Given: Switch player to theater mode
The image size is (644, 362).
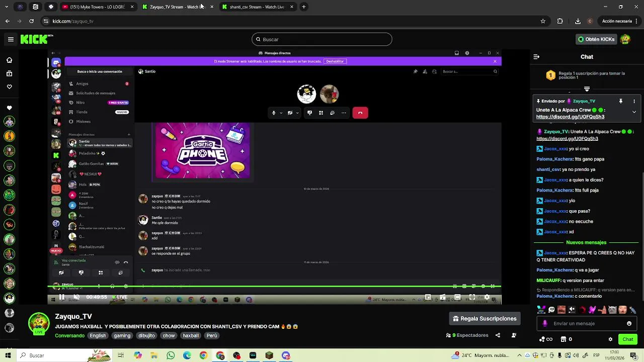Looking at the screenshot, I should click(x=457, y=297).
